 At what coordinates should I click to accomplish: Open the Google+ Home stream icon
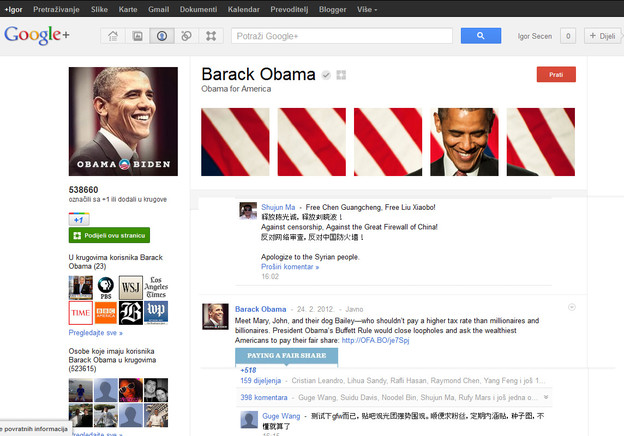(112, 36)
